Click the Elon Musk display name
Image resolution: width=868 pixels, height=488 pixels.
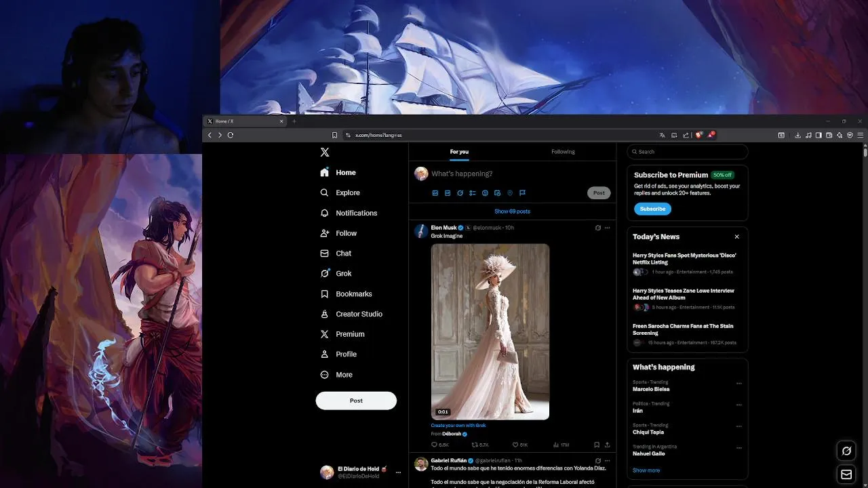(443, 228)
